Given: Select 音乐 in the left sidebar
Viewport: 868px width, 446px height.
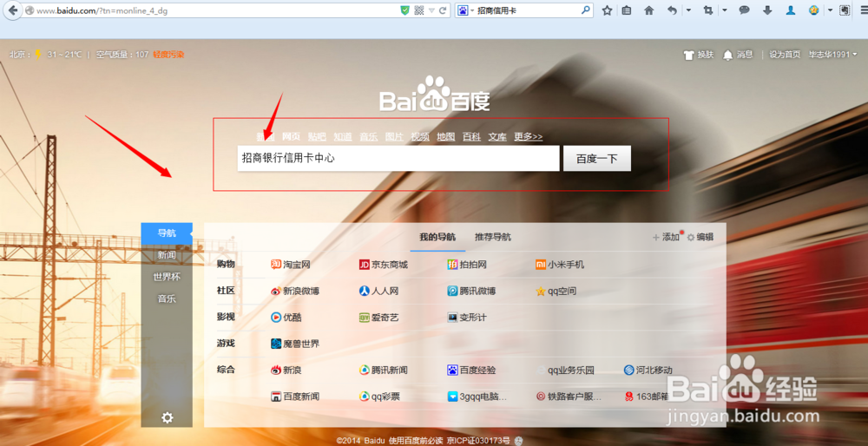Looking at the screenshot, I should pos(167,298).
